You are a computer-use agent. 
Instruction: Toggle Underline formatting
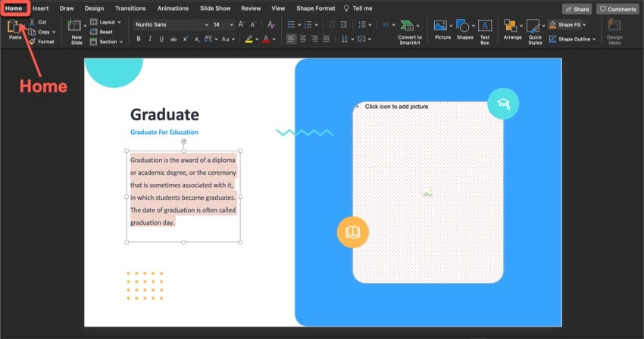click(161, 39)
